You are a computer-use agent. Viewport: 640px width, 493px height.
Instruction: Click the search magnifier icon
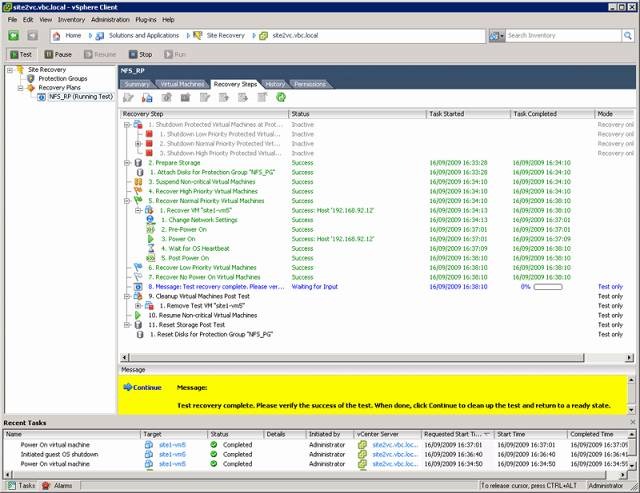[627, 36]
